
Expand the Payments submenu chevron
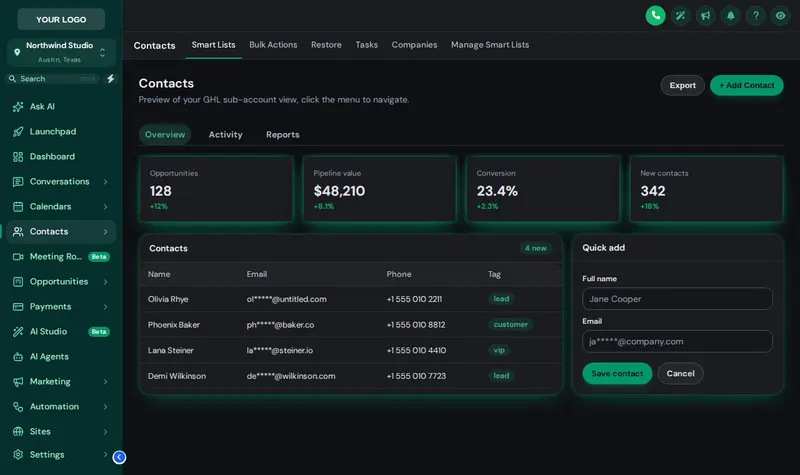106,307
